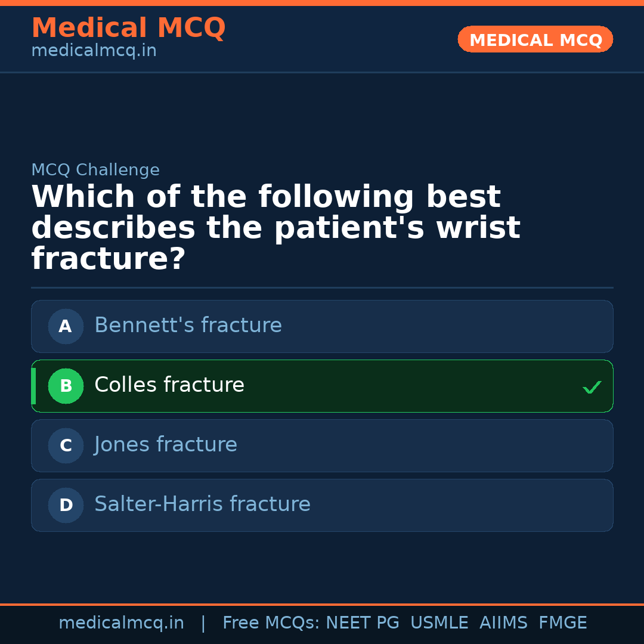Click the Medical MCQ logo text
The image size is (644, 644).
[x=128, y=27]
